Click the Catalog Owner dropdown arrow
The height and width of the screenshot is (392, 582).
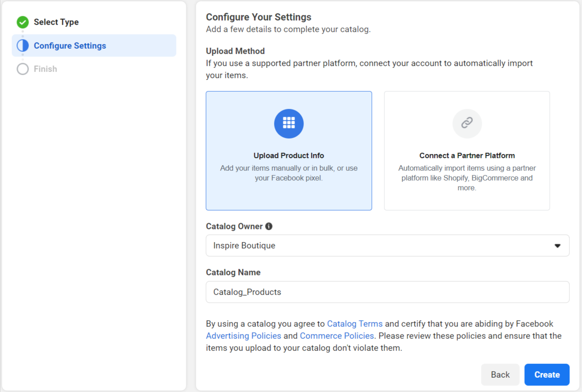click(557, 246)
